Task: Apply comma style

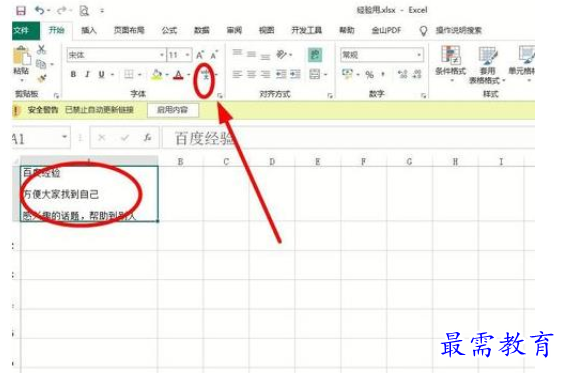Action: point(384,75)
